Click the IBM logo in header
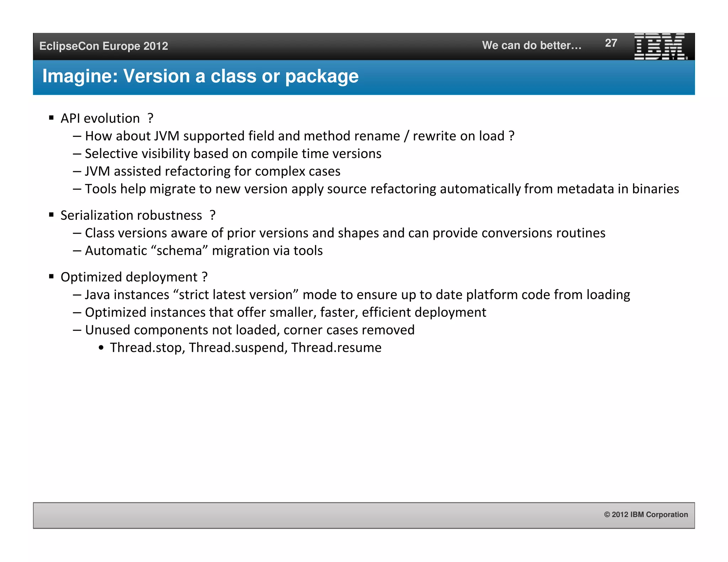728x562 pixels. tap(660, 47)
